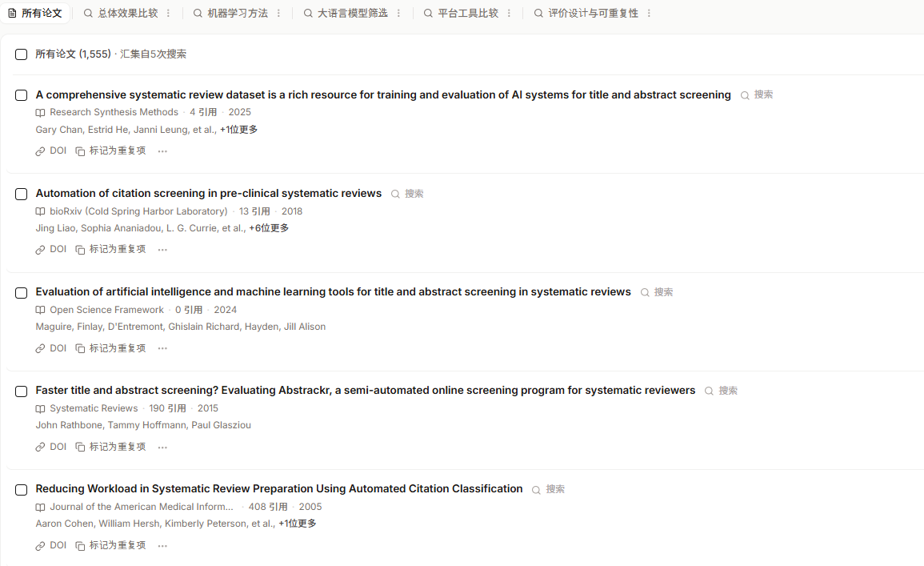
Task: Open the 所有论文 tab
Action: click(34, 13)
